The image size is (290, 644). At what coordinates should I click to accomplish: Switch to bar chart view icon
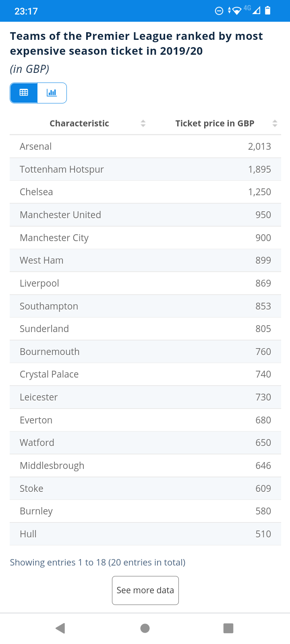[52, 93]
